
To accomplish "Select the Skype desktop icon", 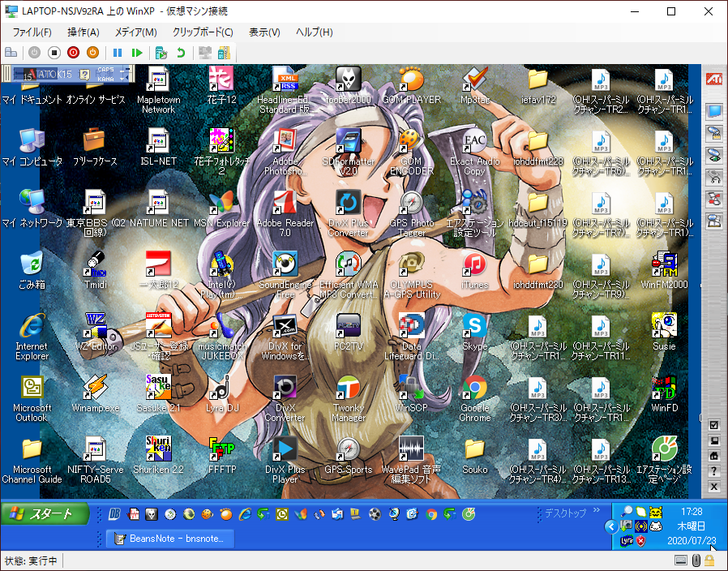I will (x=474, y=333).
